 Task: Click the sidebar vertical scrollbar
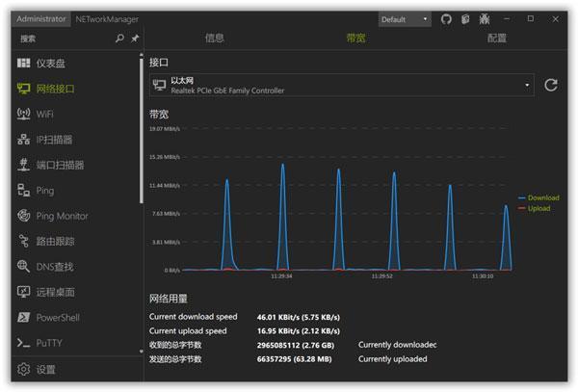142,131
